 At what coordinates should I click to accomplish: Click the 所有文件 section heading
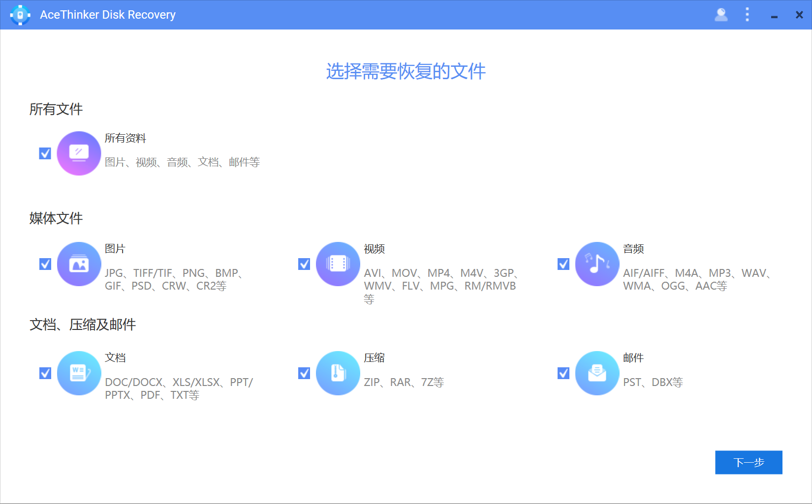pyautogui.click(x=56, y=109)
